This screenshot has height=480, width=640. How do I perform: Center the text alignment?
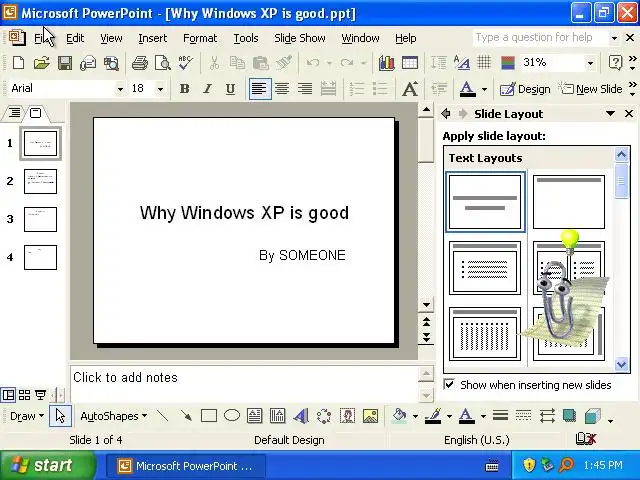coord(282,89)
